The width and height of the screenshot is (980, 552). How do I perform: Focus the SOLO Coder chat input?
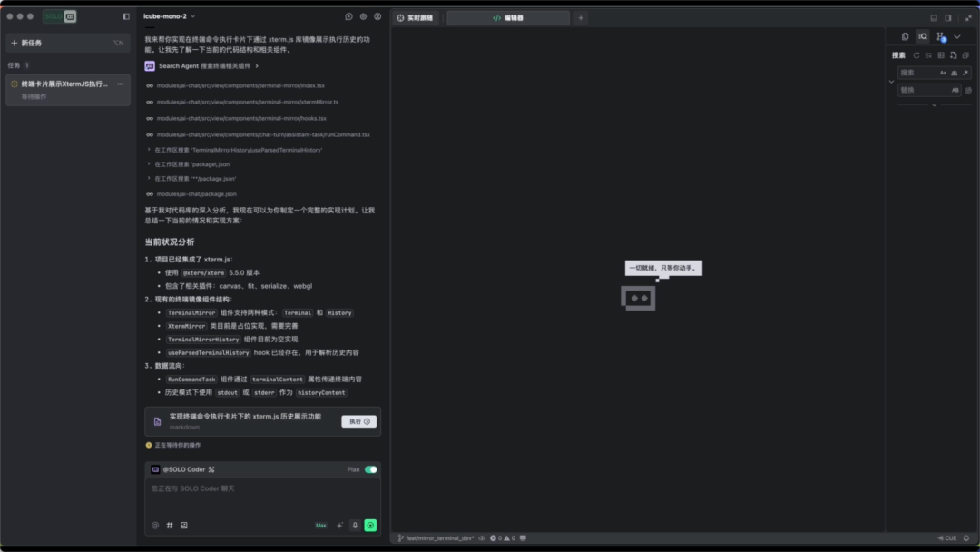pos(262,498)
